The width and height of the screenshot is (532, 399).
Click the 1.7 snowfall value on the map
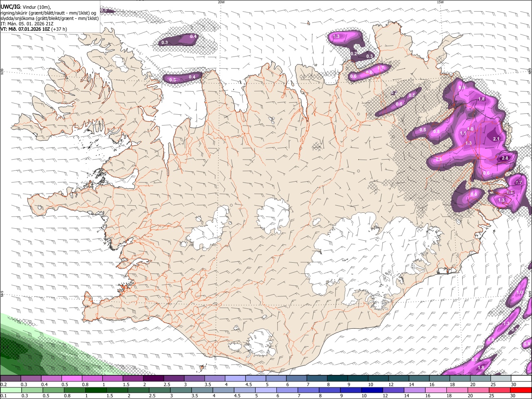point(519,182)
